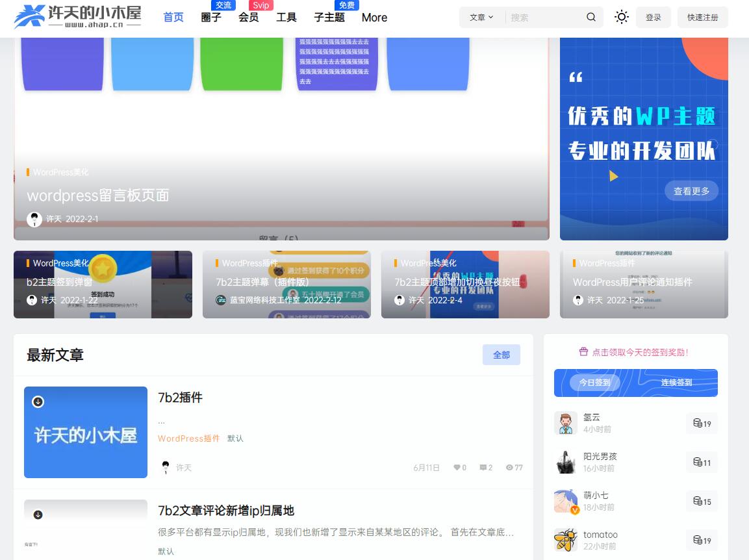Click the coin badge 19 beside tomatoo
749x560 pixels.
tap(702, 541)
